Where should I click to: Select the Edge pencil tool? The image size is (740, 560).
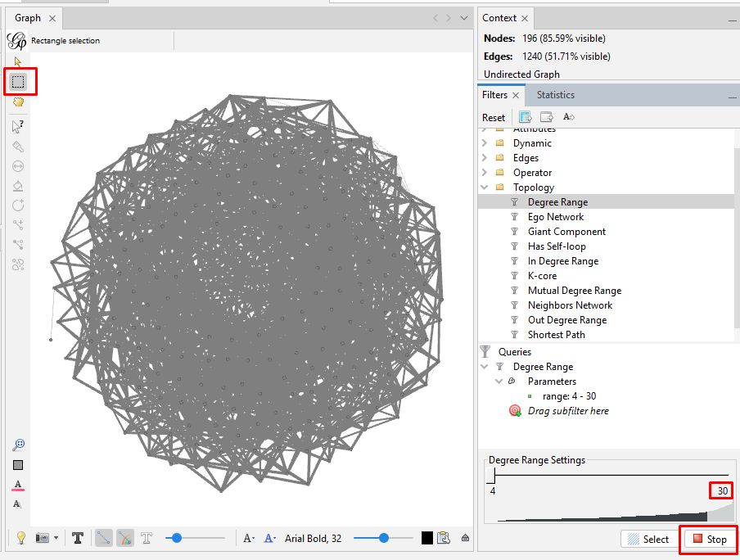coord(18,225)
